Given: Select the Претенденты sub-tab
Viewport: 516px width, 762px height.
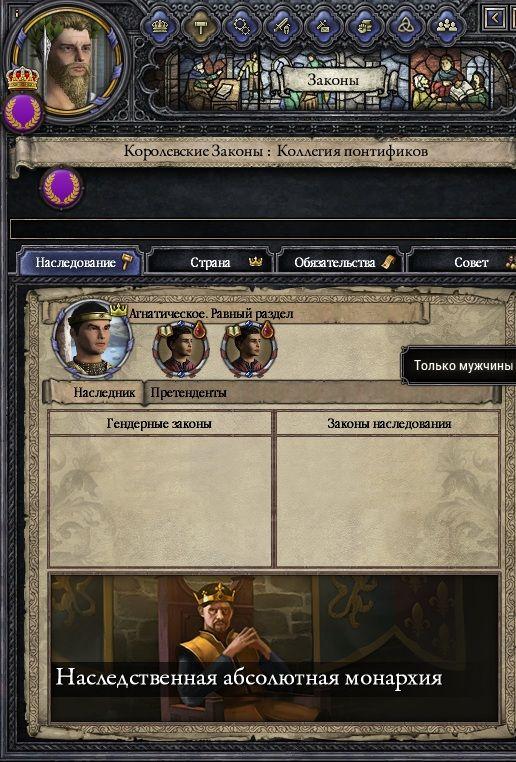Looking at the screenshot, I should click(189, 392).
